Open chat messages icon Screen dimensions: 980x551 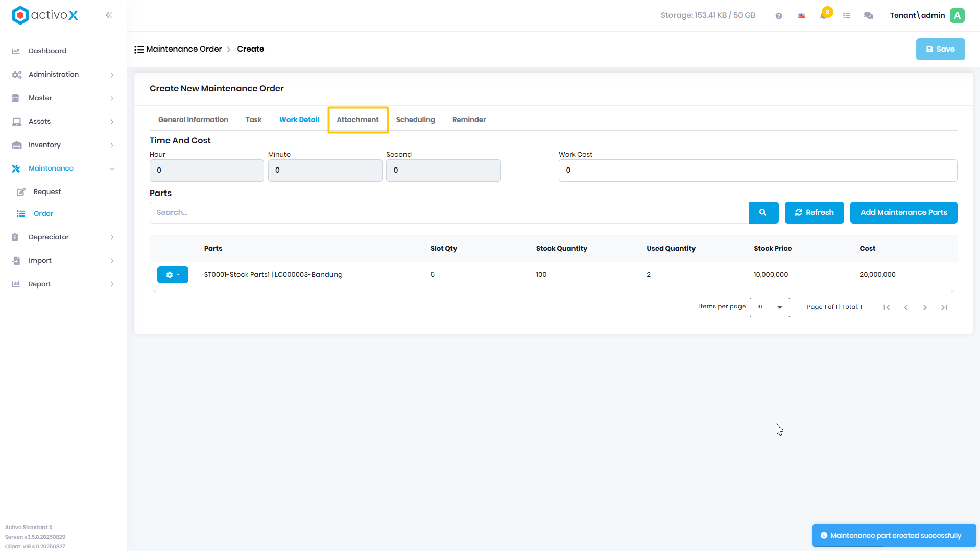(x=869, y=16)
